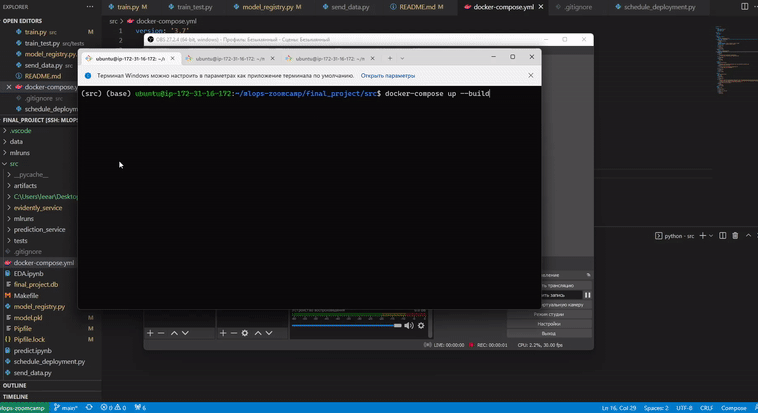
Task: Switch to the train.py editor tab
Action: click(128, 7)
